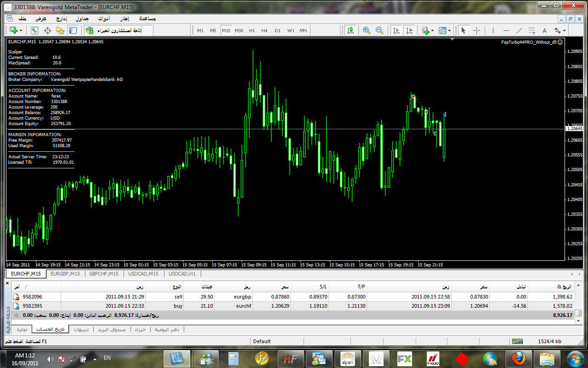Click order number 9582096 row
Viewport: 588px width, 368px height.
coord(293,297)
